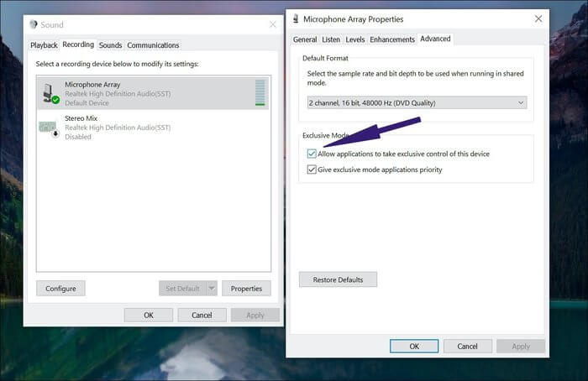This screenshot has height=381, width=588.
Task: Switch to the Playback tab
Action: [44, 45]
